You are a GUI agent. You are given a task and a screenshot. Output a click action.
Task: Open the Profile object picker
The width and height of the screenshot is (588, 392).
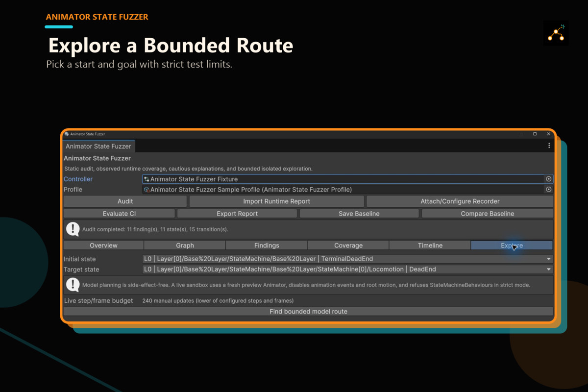[549, 190]
